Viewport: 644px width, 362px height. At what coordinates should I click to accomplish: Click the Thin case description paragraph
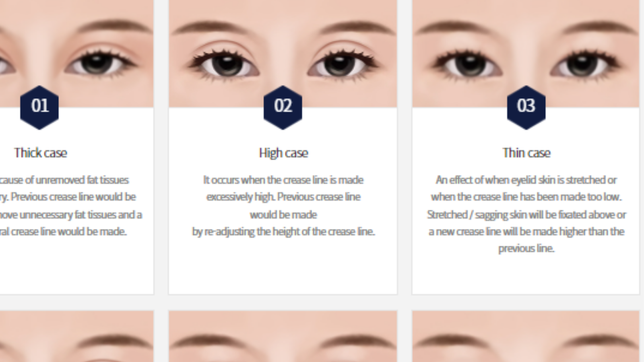[526, 214]
